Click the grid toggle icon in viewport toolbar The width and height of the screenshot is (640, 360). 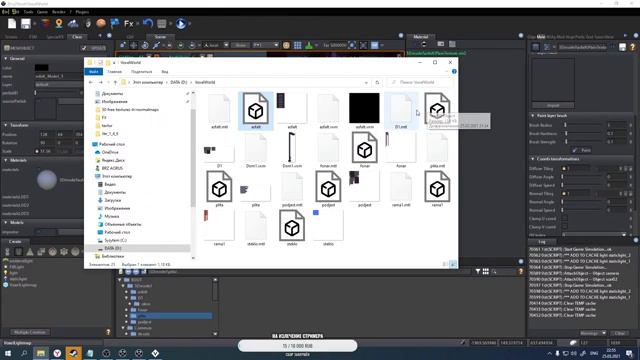[298, 45]
